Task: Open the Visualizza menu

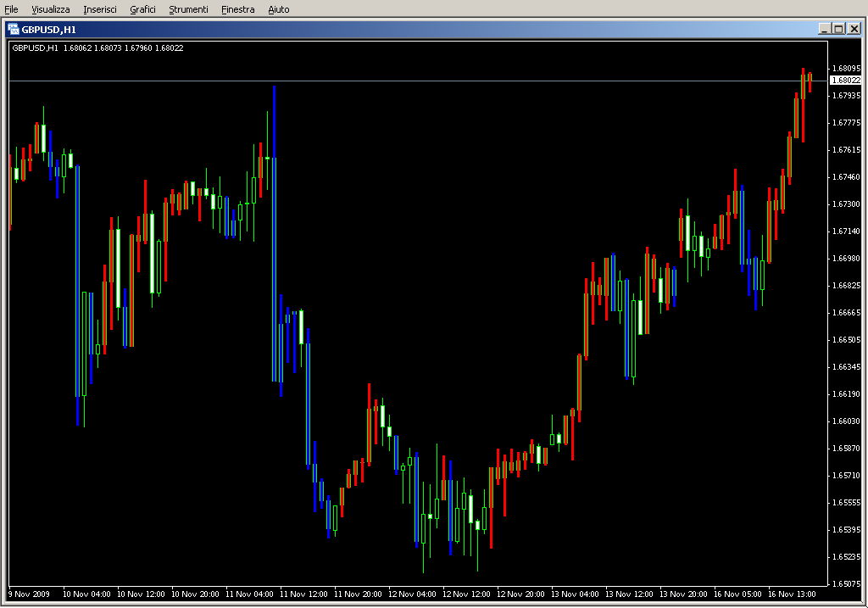Action: (x=51, y=9)
